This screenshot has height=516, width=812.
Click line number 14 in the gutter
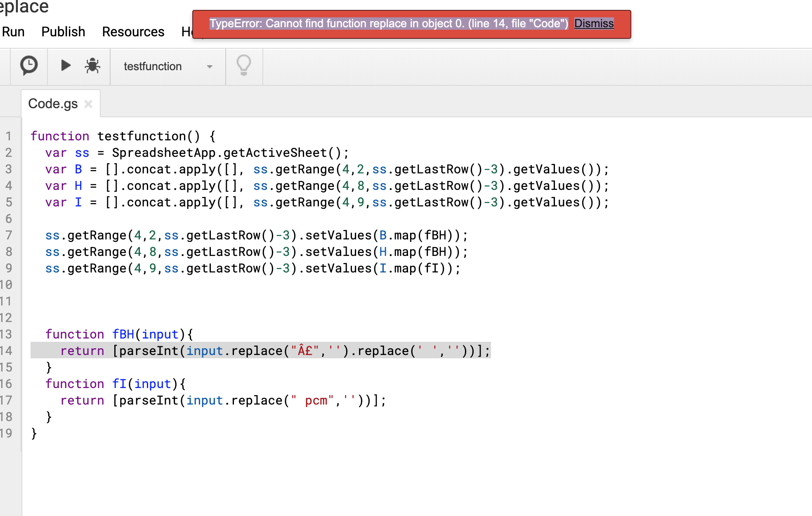[8, 350]
